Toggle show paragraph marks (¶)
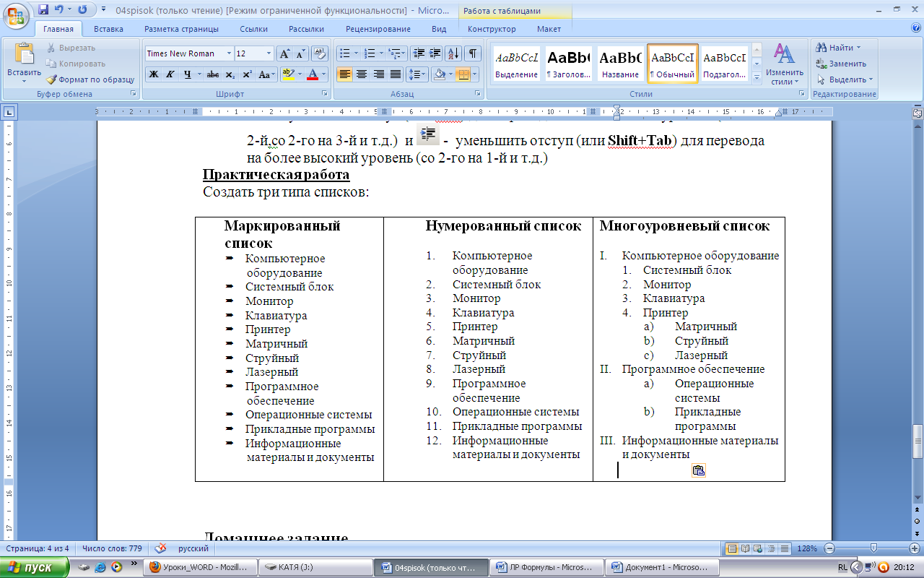 pos(473,53)
